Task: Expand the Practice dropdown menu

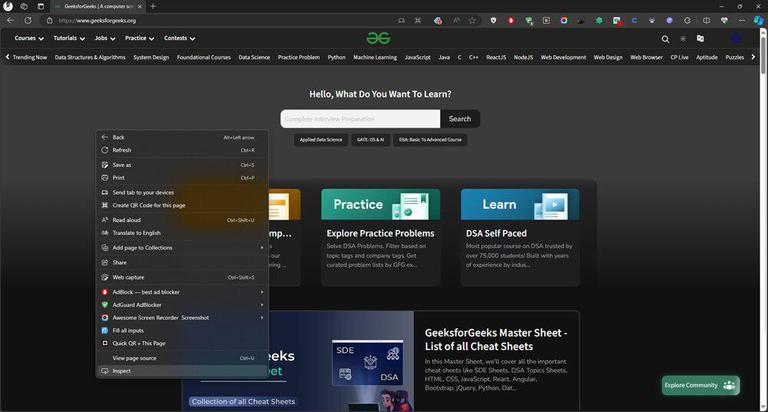Action: pyautogui.click(x=140, y=38)
